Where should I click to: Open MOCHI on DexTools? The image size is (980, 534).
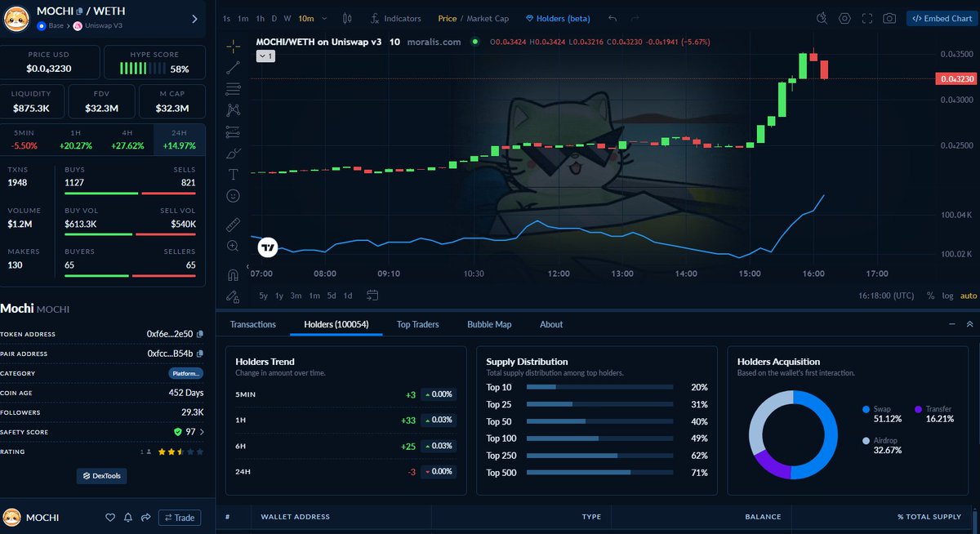[101, 476]
